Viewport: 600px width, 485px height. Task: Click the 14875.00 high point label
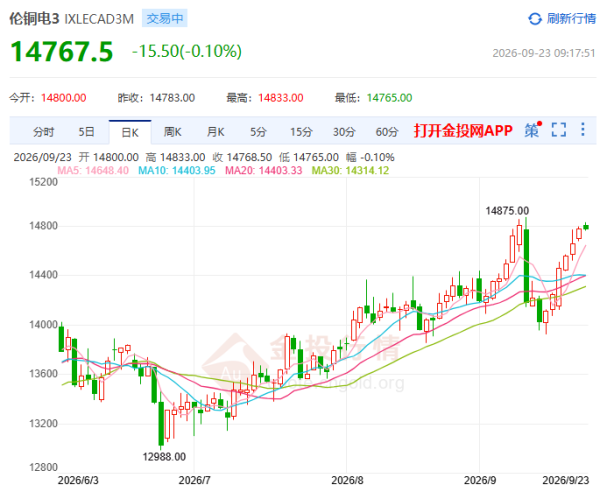507,211
